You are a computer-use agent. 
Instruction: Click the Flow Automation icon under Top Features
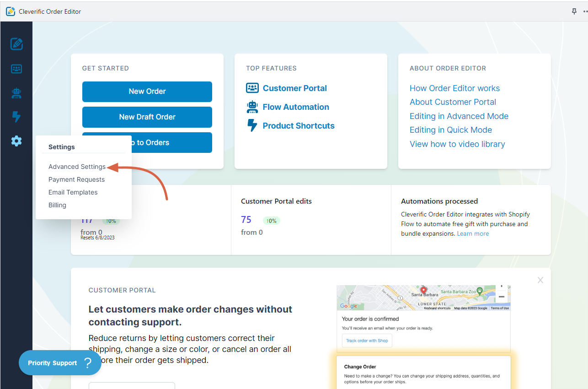click(252, 107)
